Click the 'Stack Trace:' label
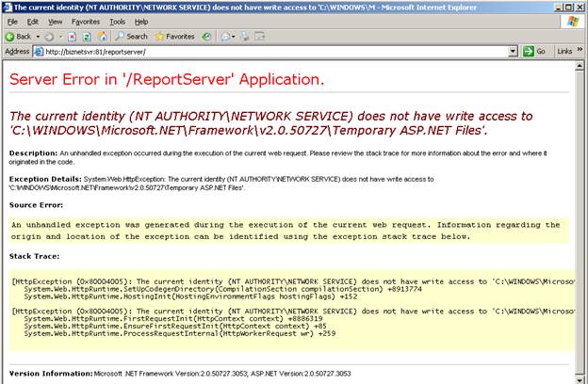 click(x=34, y=256)
